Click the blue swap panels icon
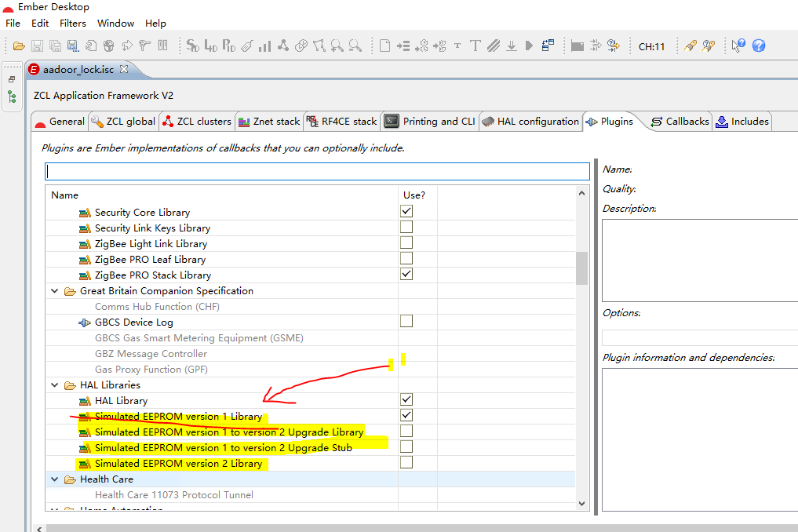Viewport: 798px width, 532px height. click(548, 46)
